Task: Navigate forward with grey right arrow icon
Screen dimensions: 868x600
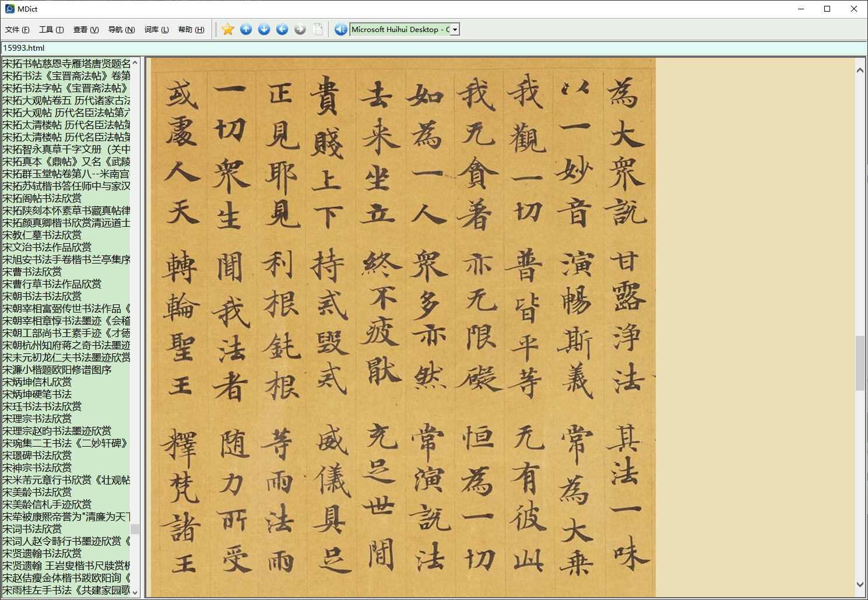Action: (300, 29)
